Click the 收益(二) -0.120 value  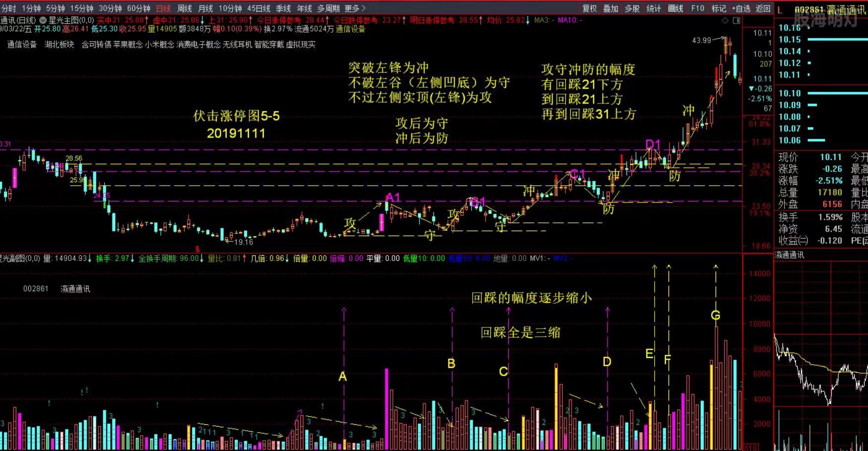pos(830,241)
